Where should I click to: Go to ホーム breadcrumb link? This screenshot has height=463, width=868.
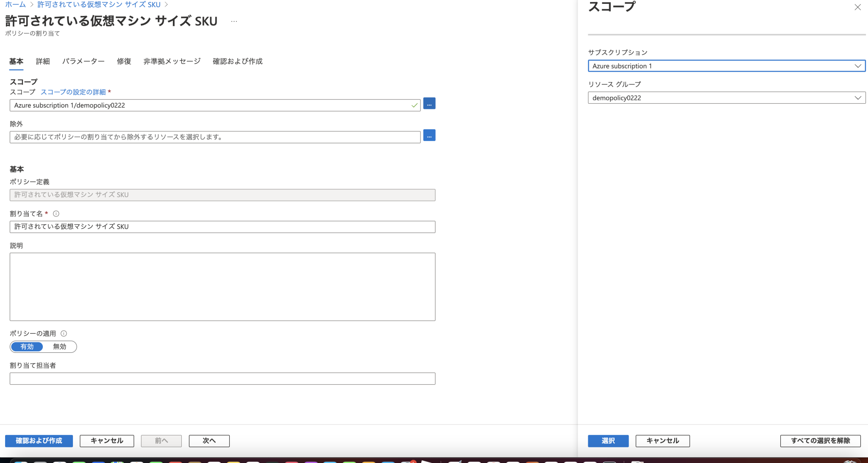tap(15, 5)
